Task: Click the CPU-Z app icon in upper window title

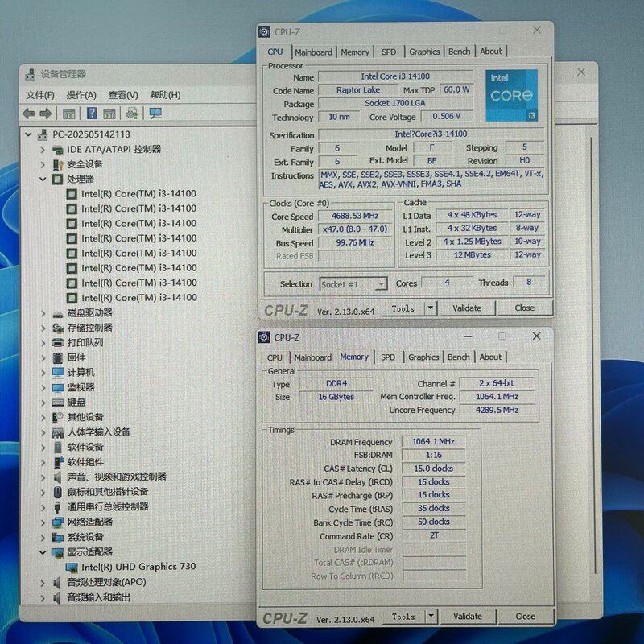Action: [x=265, y=31]
